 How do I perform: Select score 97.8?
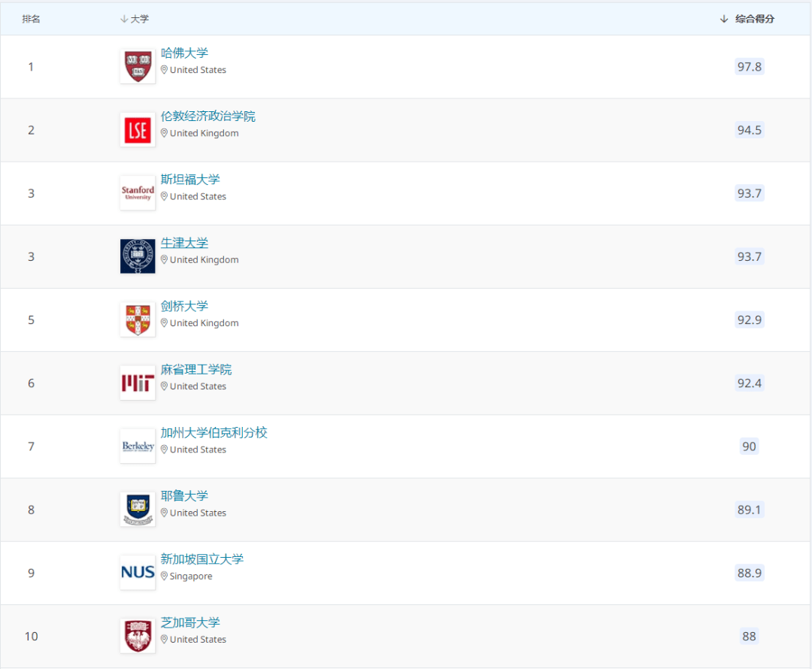click(750, 66)
